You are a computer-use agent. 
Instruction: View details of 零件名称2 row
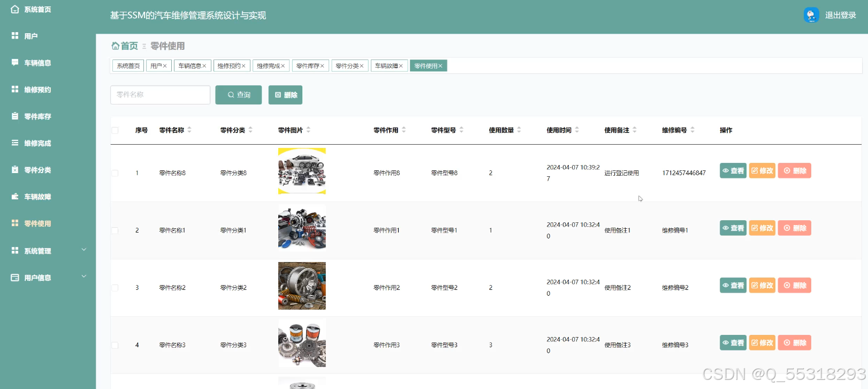point(733,286)
